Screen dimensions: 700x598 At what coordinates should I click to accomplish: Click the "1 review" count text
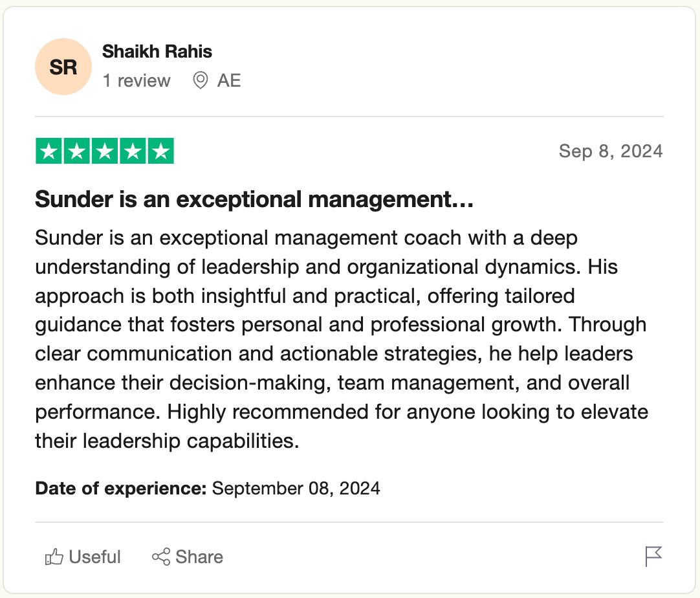point(137,81)
